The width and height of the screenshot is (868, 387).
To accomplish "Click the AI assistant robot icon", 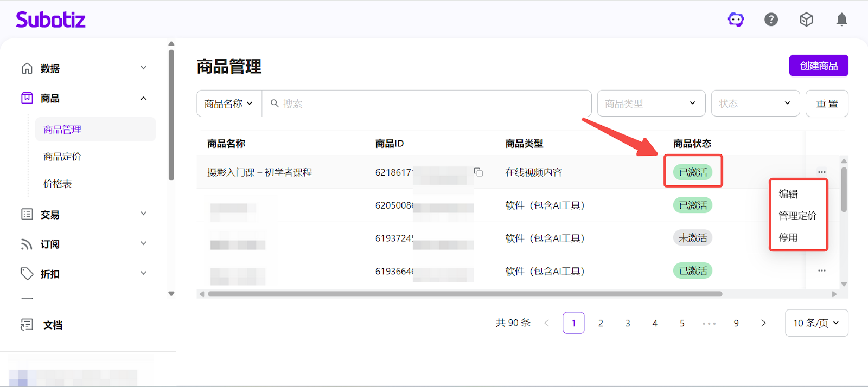I will 736,20.
